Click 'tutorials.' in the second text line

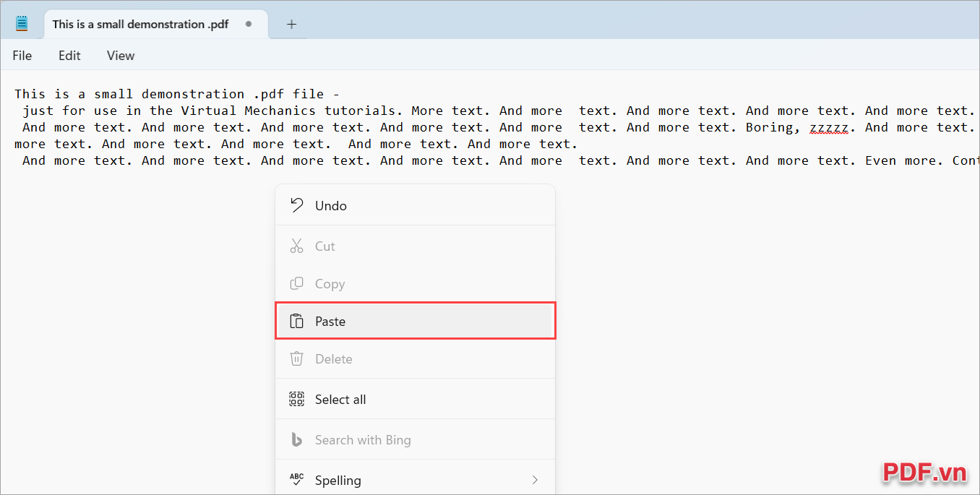tap(364, 111)
